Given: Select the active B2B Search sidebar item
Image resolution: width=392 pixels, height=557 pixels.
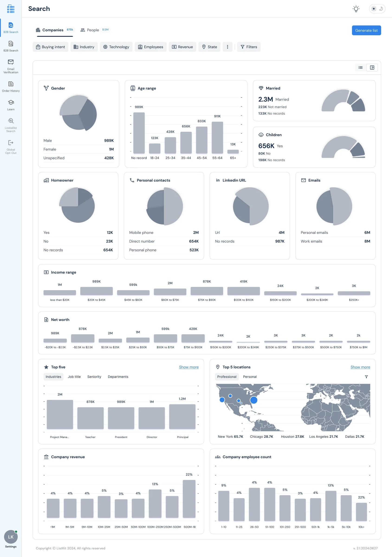Looking at the screenshot, I should (11, 28).
